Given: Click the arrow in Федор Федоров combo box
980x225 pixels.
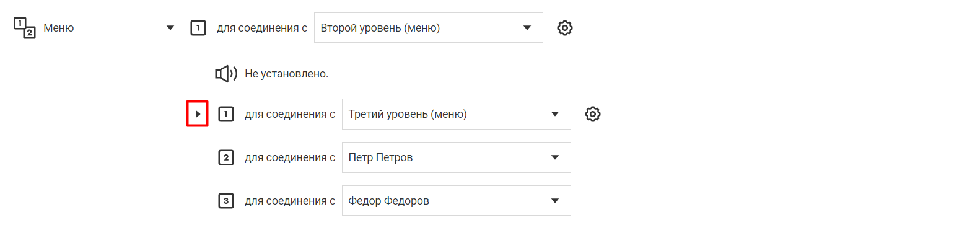Looking at the screenshot, I should click(x=555, y=201).
